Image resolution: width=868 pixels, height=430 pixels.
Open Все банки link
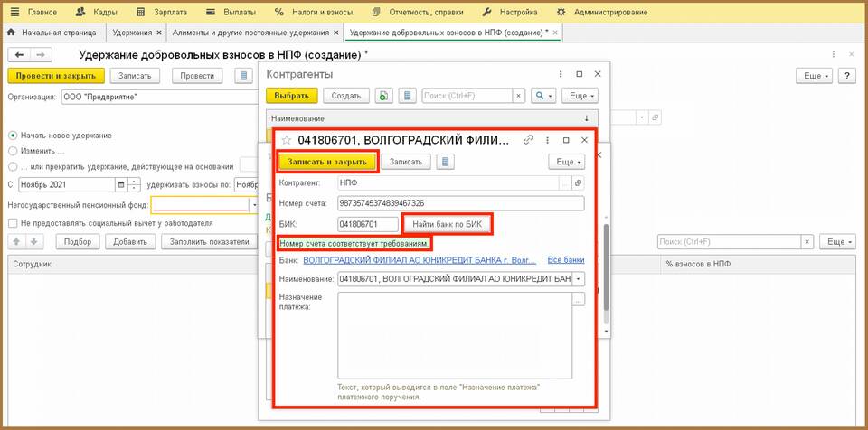(566, 259)
